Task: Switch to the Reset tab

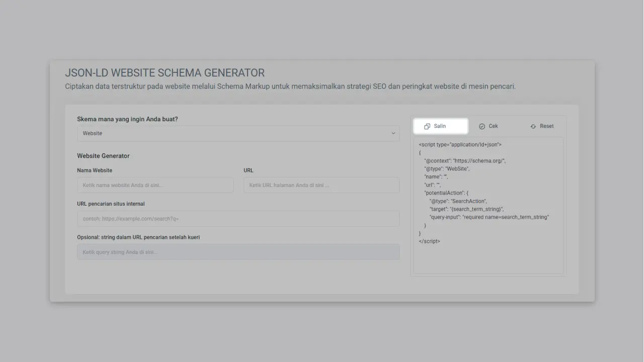Action: tap(542, 126)
